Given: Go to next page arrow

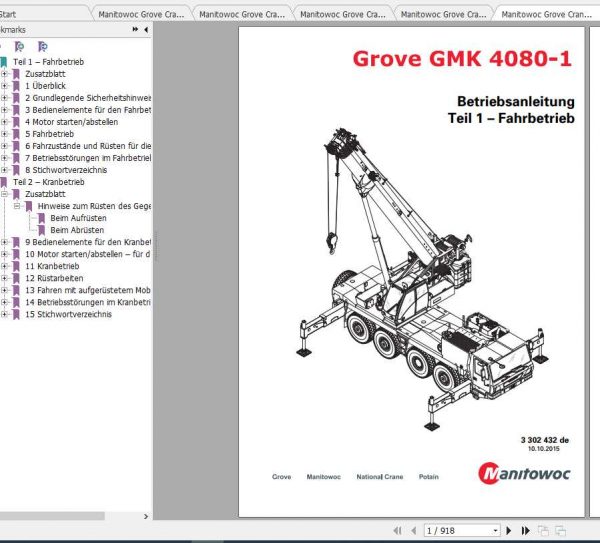Looking at the screenshot, I should (x=509, y=531).
